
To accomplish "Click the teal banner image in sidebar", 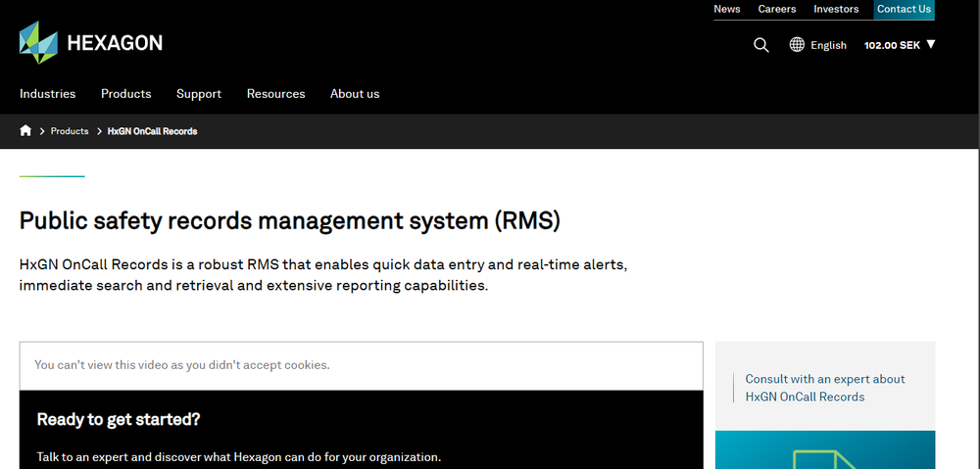I will coord(825,449).
